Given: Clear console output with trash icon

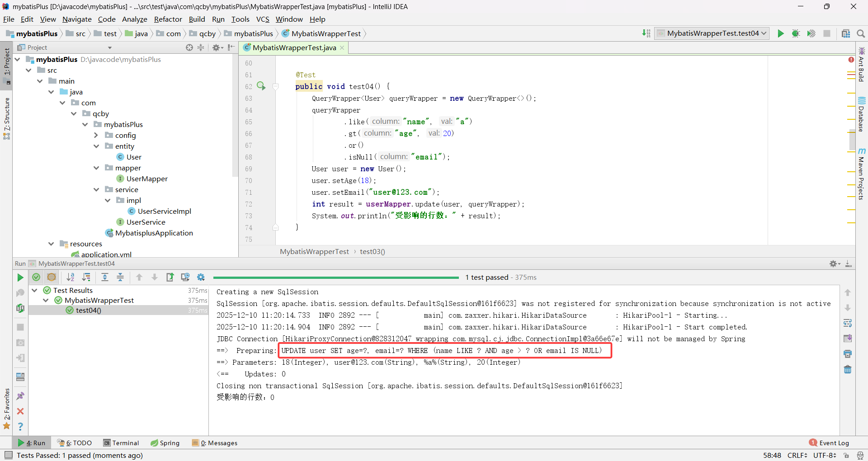Looking at the screenshot, I should point(848,369).
